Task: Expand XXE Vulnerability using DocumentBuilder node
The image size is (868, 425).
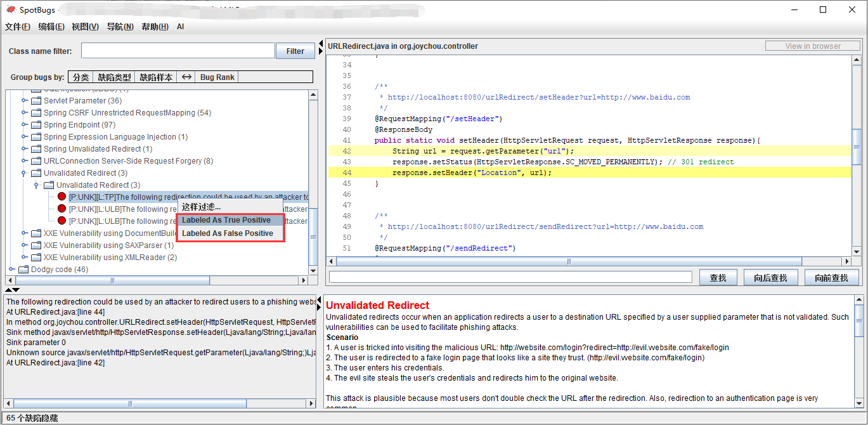Action: [24, 233]
